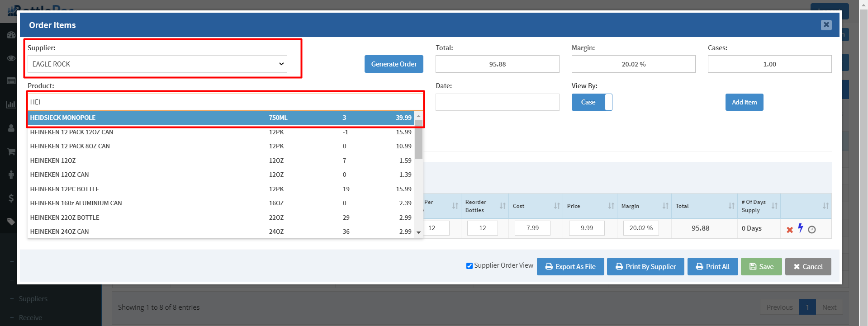Click the tag icon in sidebar
868x326 pixels.
click(x=11, y=222)
